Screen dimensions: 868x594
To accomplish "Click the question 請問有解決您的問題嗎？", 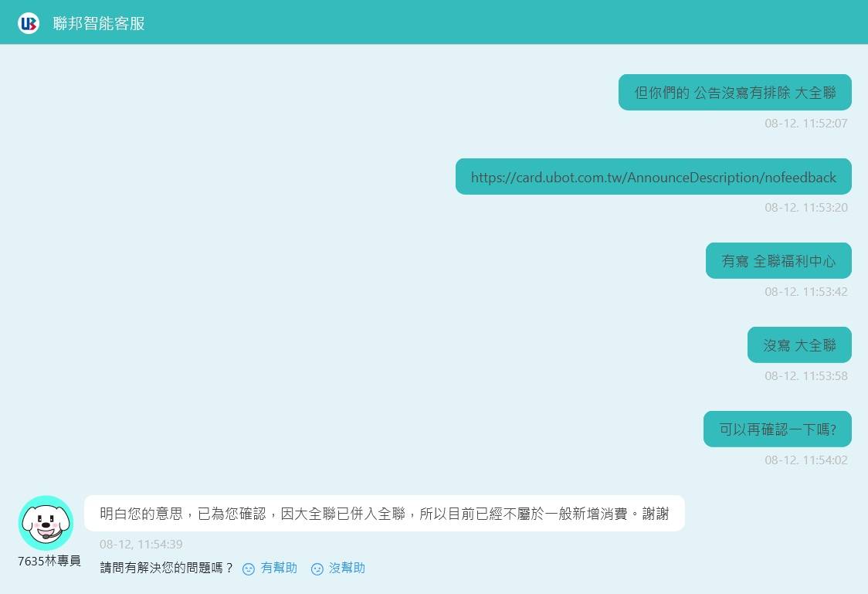I will tap(167, 568).
